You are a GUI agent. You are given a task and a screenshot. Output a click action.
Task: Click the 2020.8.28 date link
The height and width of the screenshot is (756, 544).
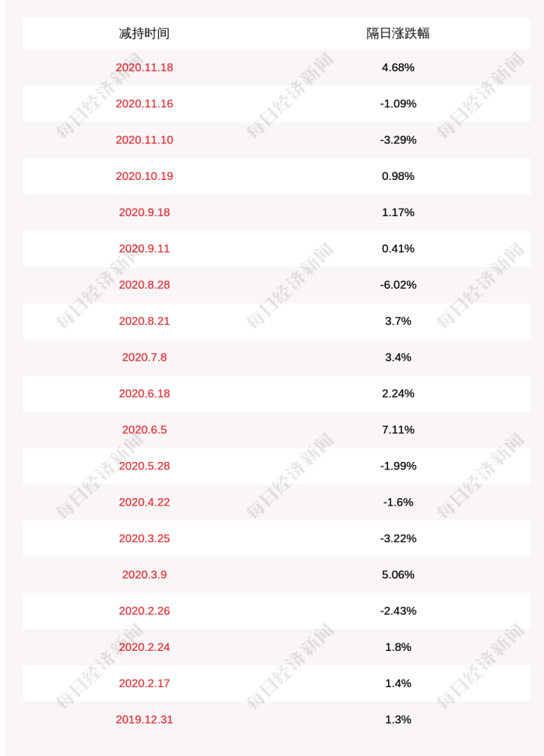pos(145,285)
